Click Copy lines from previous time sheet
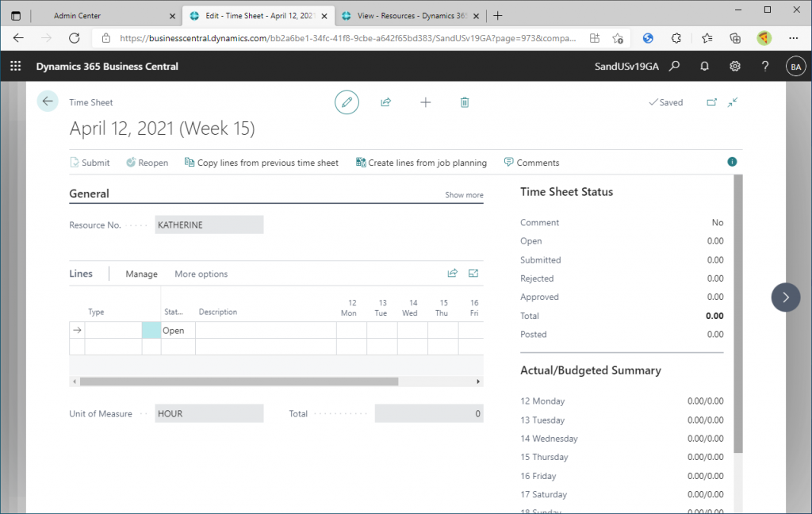 click(262, 163)
